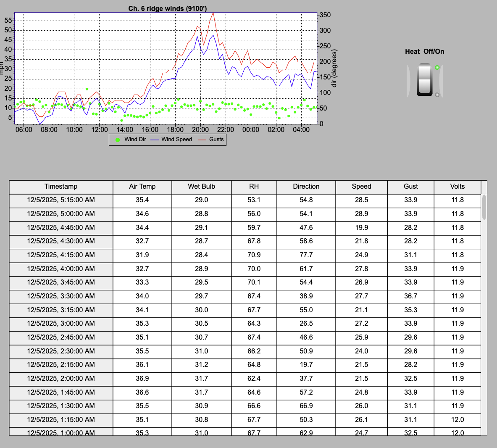Click the red Gusts legend line

pyautogui.click(x=202, y=140)
